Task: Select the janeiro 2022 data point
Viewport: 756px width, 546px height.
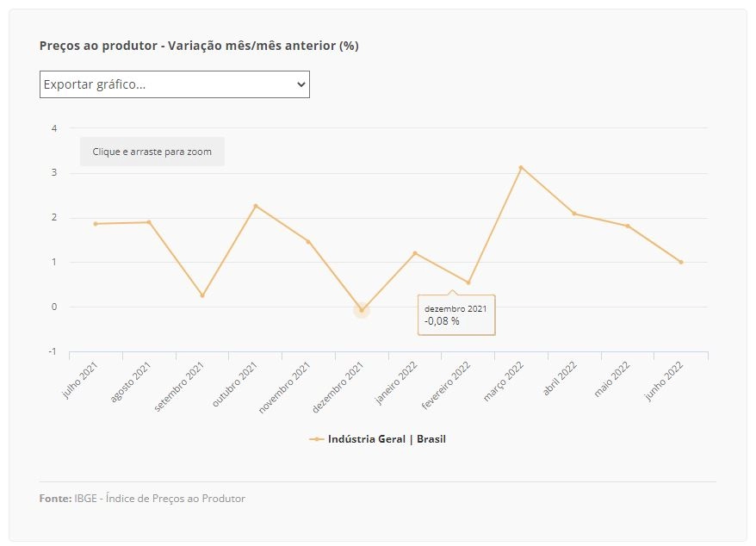Action: [415, 253]
